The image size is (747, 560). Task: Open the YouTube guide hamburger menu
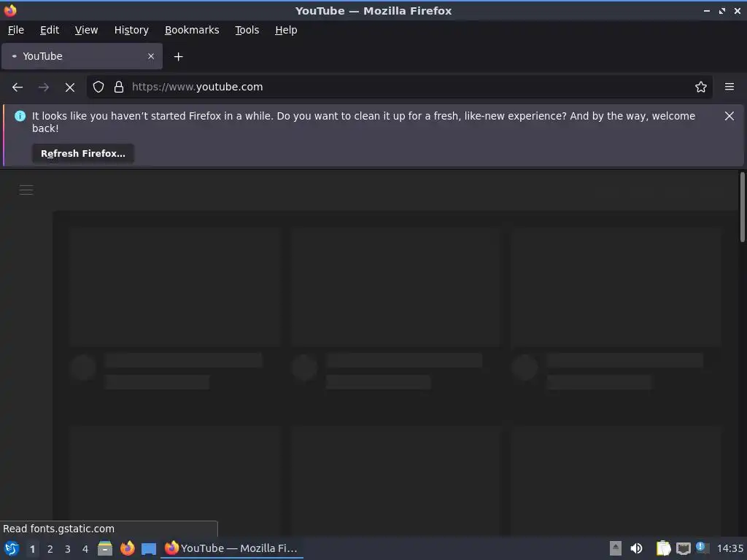click(x=26, y=190)
